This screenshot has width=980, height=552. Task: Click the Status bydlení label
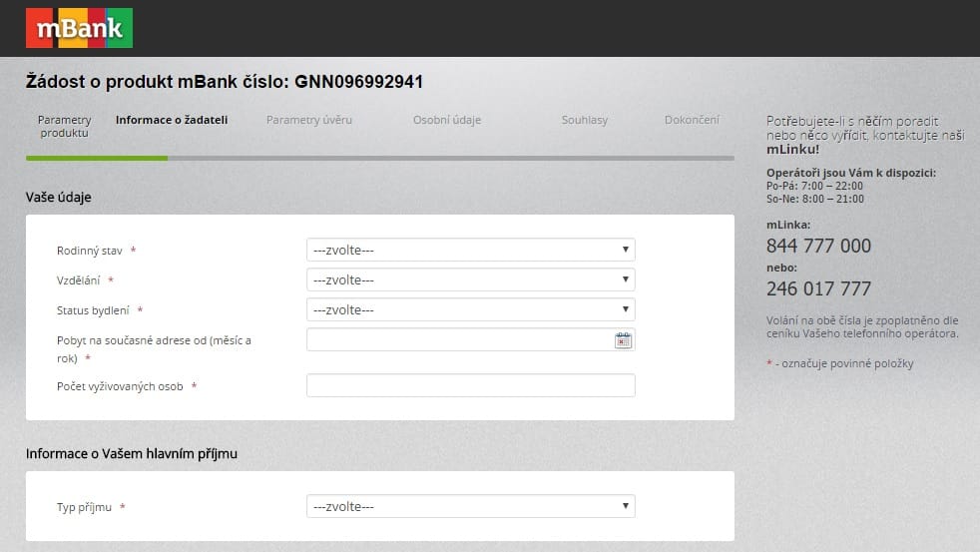point(93,310)
